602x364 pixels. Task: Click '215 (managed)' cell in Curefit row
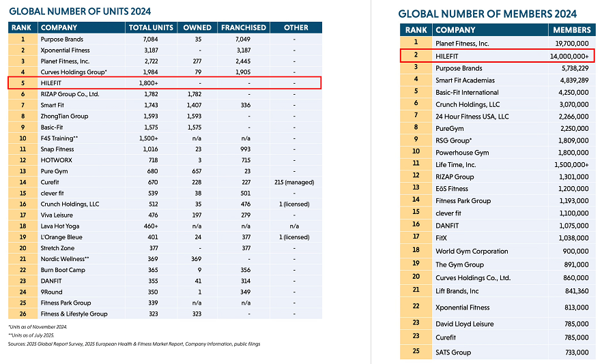pyautogui.click(x=294, y=182)
